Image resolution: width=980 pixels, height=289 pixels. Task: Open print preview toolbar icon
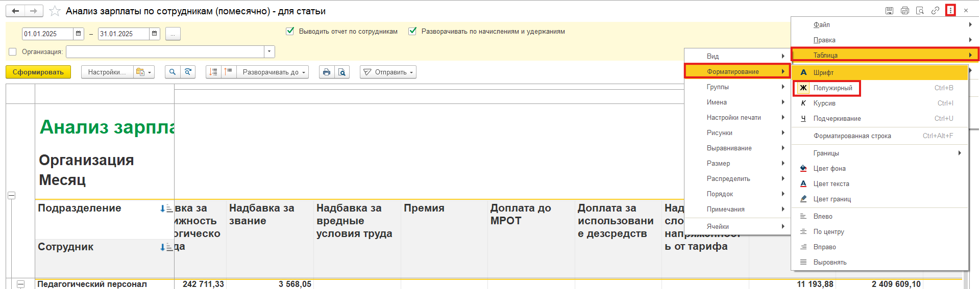(x=342, y=72)
